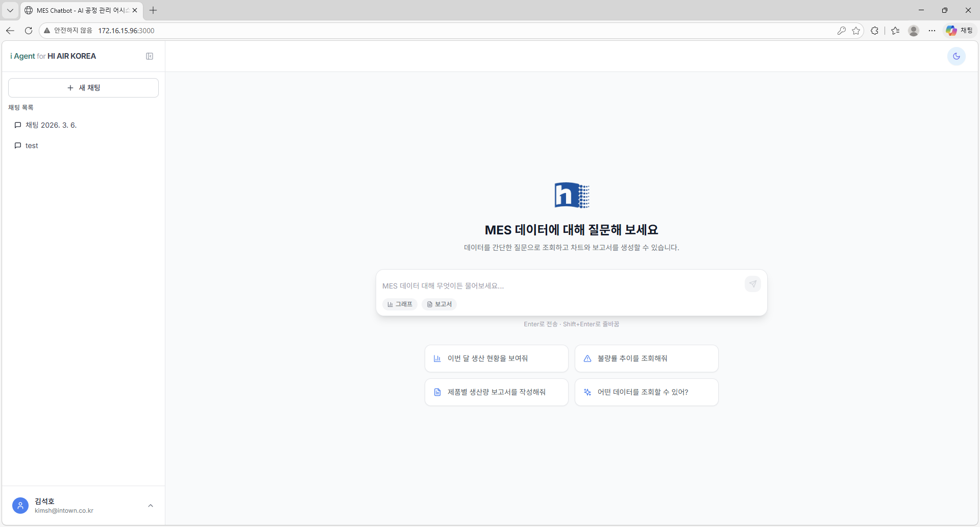The width and height of the screenshot is (980, 527).
Task: Click the user avatar icon
Action: [x=20, y=506]
